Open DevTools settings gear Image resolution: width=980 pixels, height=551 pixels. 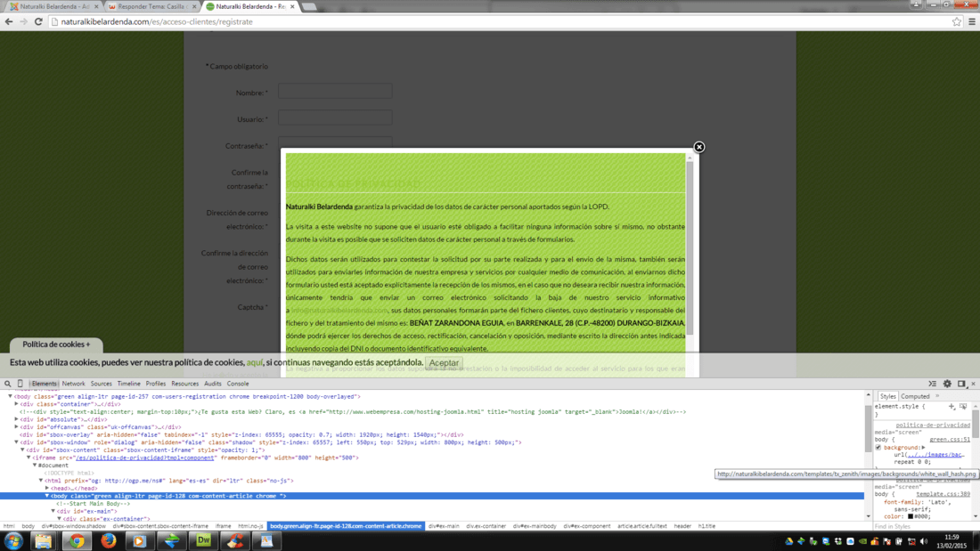click(948, 384)
